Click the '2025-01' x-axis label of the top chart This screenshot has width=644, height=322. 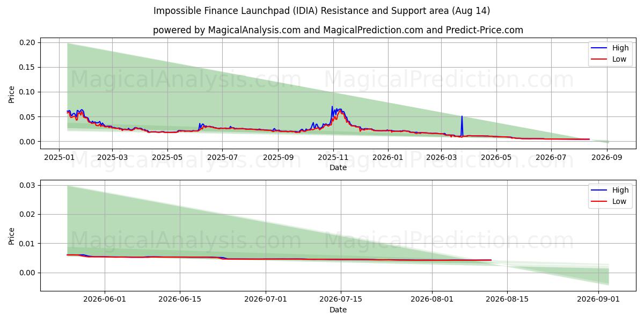58,157
